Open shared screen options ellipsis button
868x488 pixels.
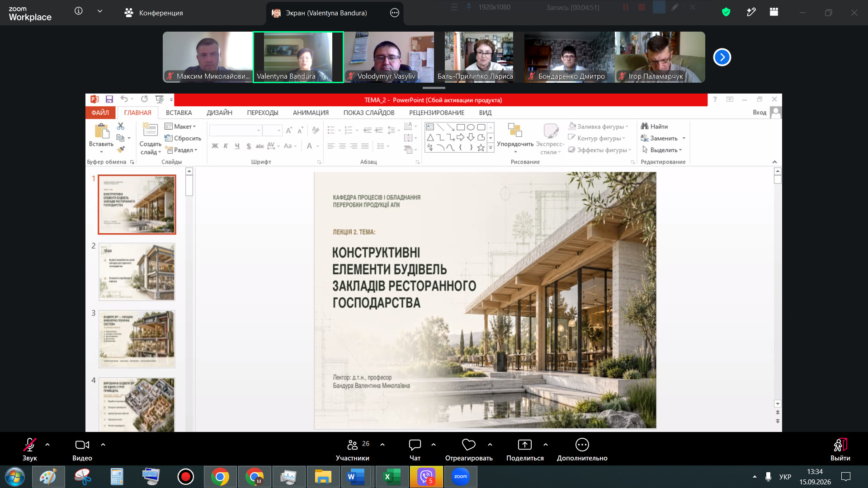point(395,13)
